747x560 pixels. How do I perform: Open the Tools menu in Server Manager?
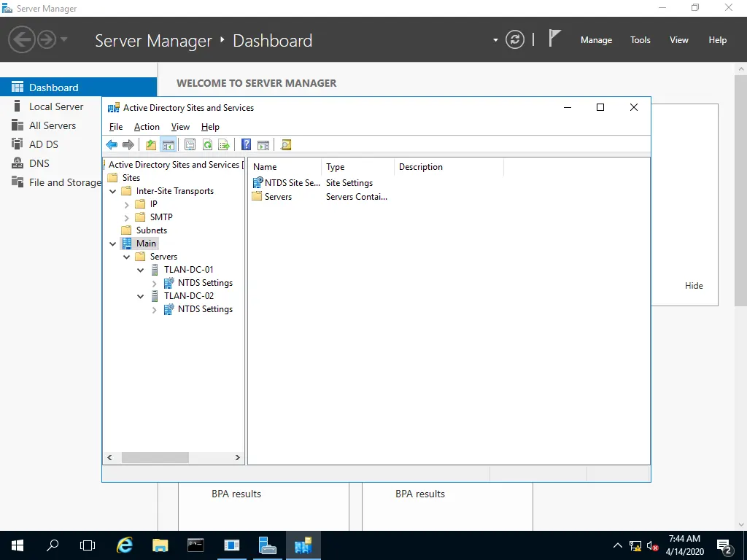point(640,40)
